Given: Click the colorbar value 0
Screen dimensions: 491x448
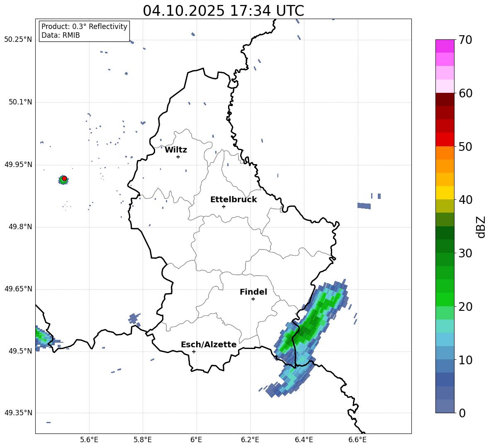Looking at the screenshot, I should (x=462, y=413).
